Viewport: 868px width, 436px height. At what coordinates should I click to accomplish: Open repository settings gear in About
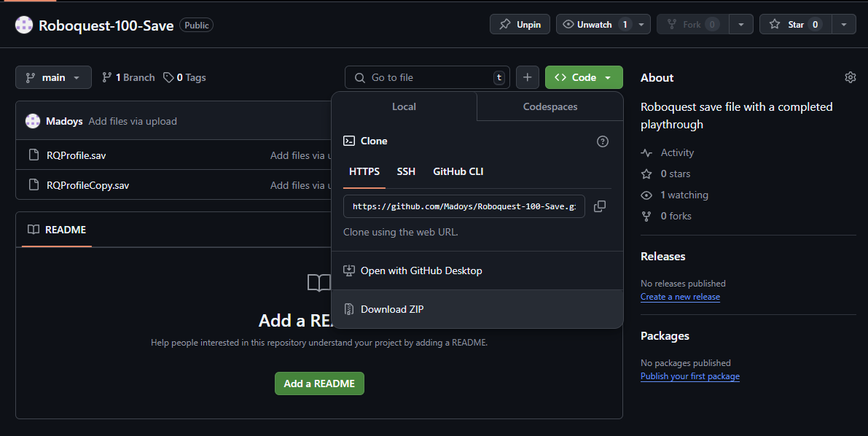(850, 77)
